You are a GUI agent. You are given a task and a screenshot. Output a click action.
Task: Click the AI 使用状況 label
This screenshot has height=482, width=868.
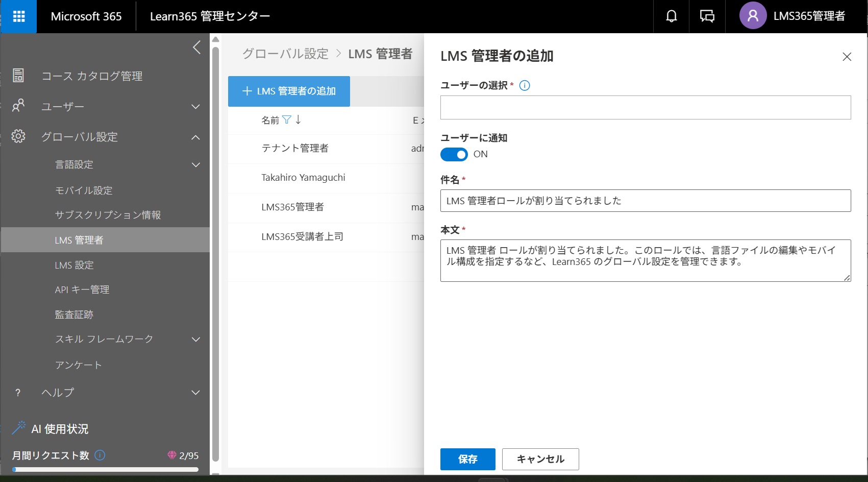(x=60, y=429)
